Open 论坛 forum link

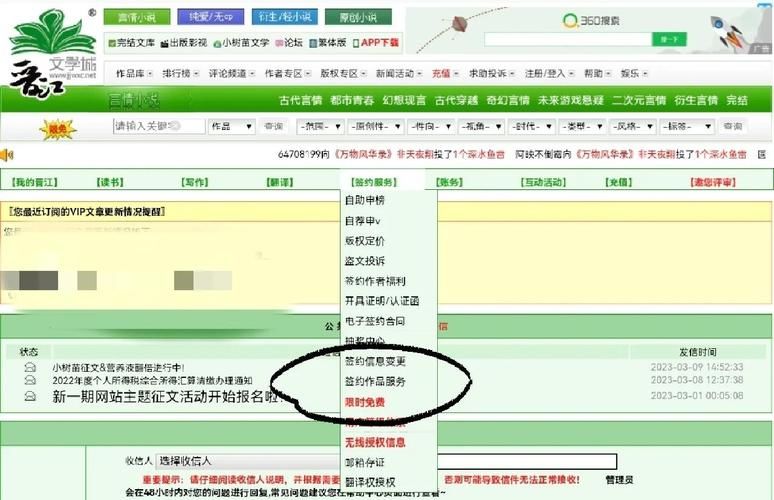click(x=289, y=43)
